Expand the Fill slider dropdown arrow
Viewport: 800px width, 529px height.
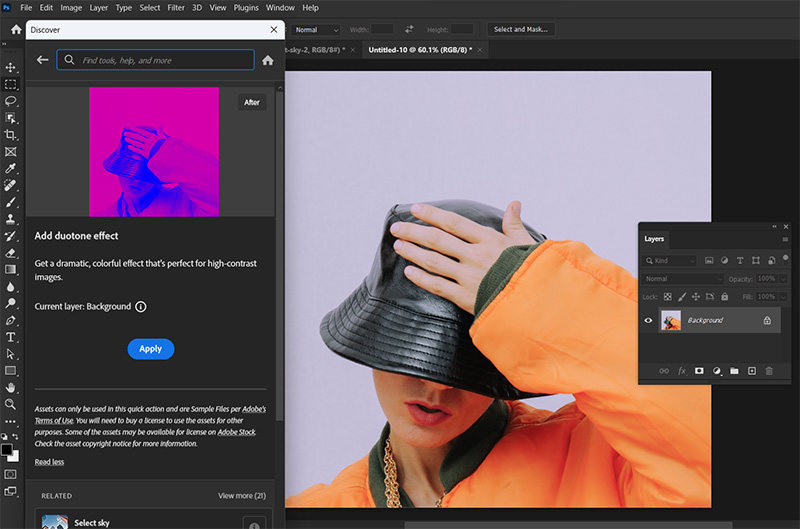click(783, 296)
